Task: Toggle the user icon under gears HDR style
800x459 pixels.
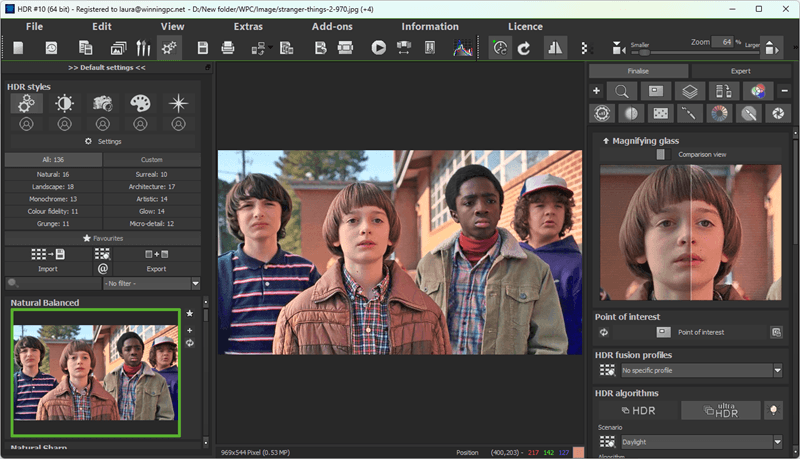Action: [x=27, y=124]
